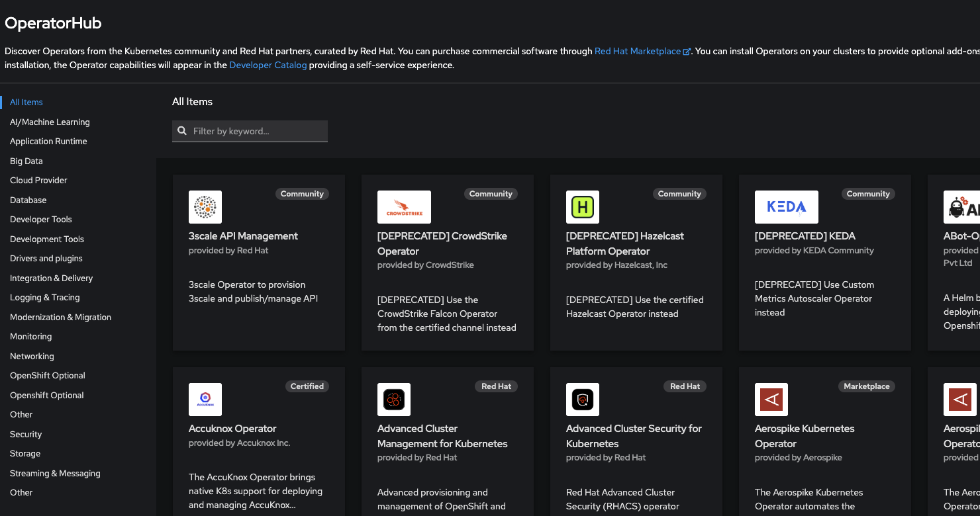Click the Certified badge on the Accuknox card
The height and width of the screenshot is (516, 980).
[307, 386]
